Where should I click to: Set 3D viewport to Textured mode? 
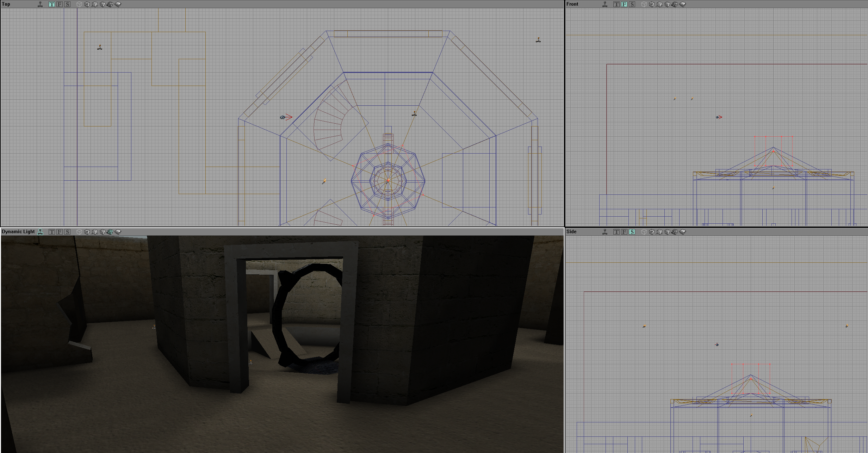point(103,232)
